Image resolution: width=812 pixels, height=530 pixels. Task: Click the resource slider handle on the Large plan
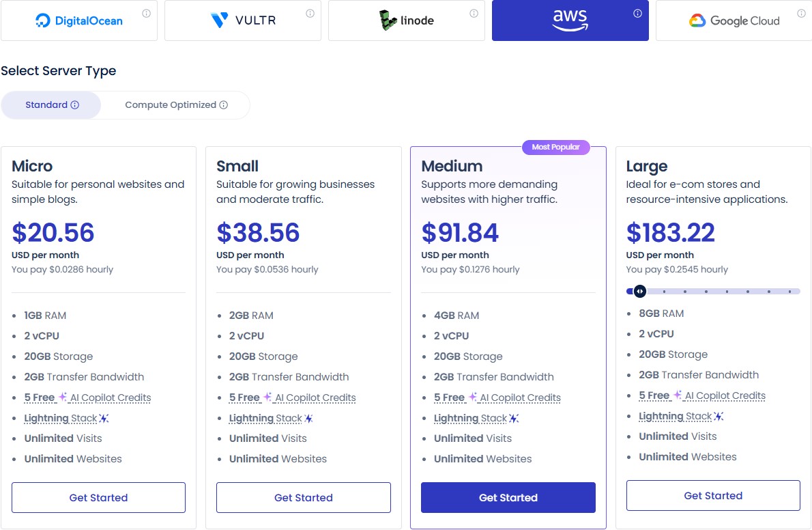point(639,291)
